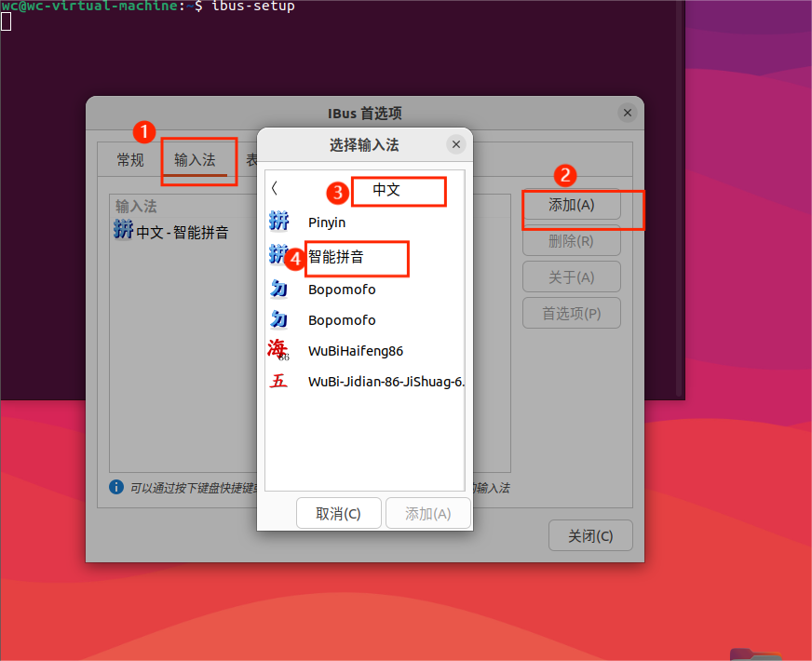The width and height of the screenshot is (812, 661).
Task: Click the 关于(A) button
Action: coord(571,277)
